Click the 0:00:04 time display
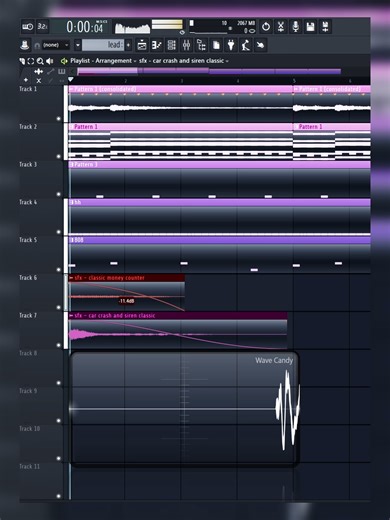The image size is (390, 520). 84,27
